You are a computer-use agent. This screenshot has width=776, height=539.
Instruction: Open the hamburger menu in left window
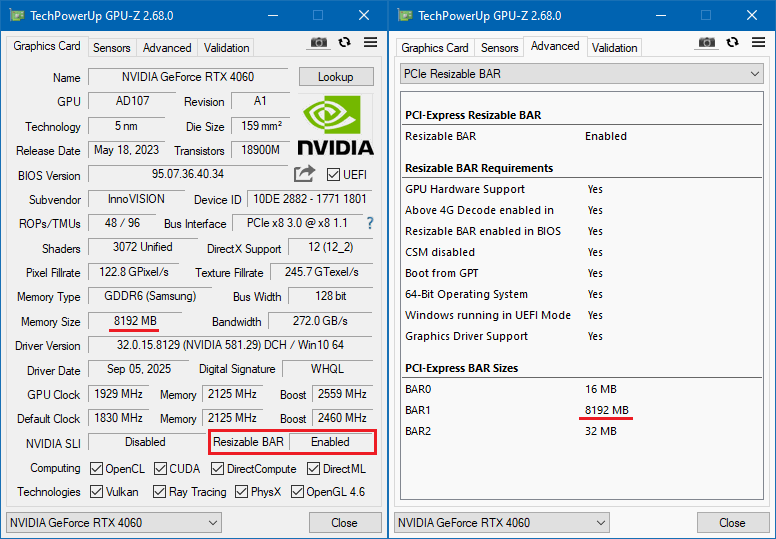[x=370, y=43]
